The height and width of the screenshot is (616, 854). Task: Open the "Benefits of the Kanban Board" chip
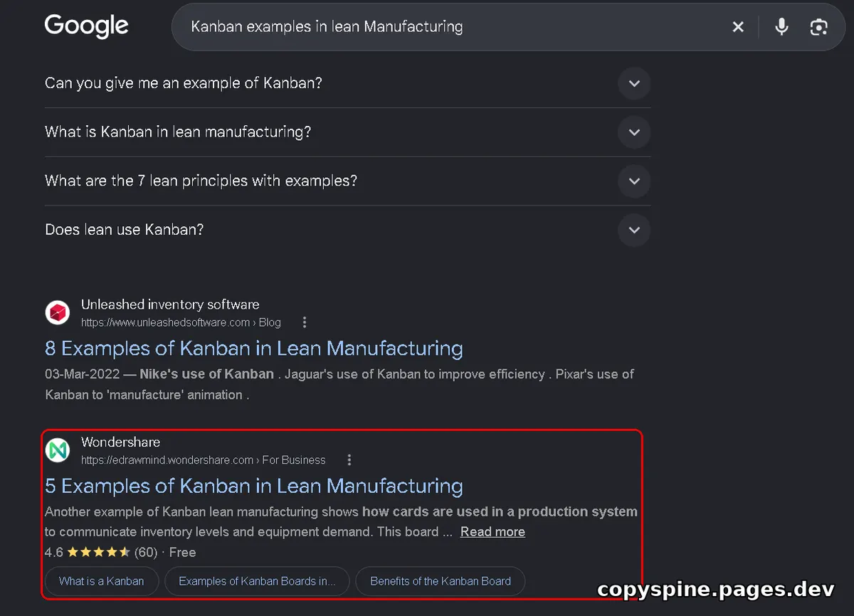[x=441, y=581]
